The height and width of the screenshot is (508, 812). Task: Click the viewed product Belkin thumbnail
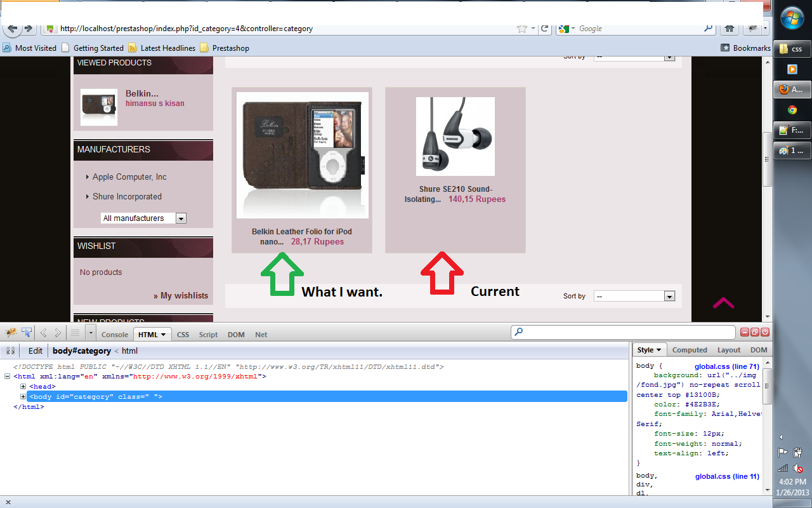[99, 107]
